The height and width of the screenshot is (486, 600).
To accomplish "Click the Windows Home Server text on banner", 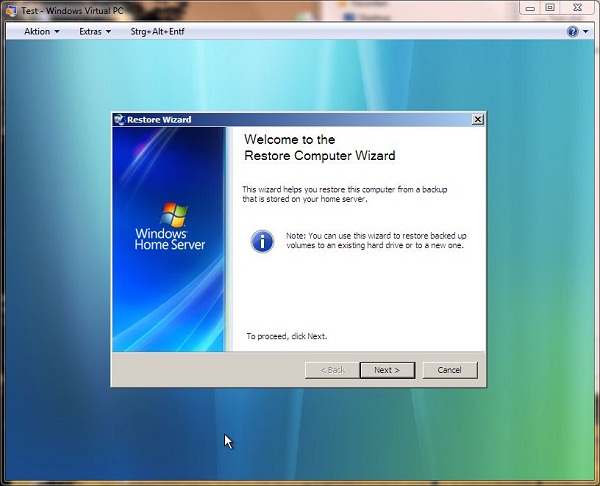I will click(x=170, y=238).
